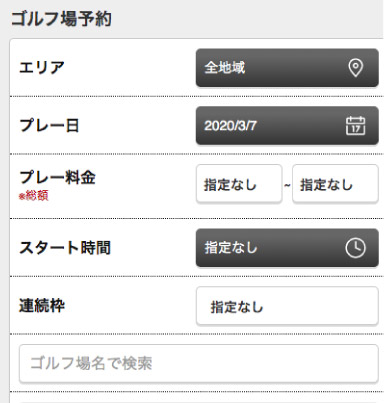
Task: Expand the maximum プレー料金 dropdown
Action: tap(335, 184)
